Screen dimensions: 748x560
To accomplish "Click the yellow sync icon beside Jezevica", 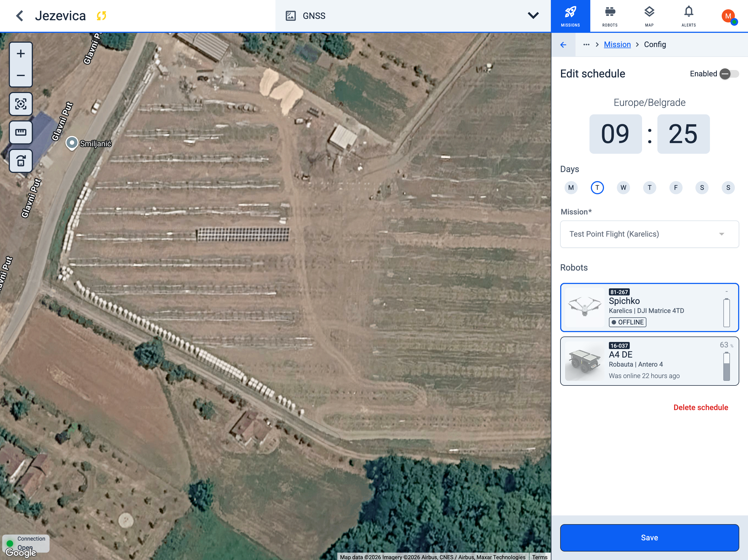I will pyautogui.click(x=102, y=16).
